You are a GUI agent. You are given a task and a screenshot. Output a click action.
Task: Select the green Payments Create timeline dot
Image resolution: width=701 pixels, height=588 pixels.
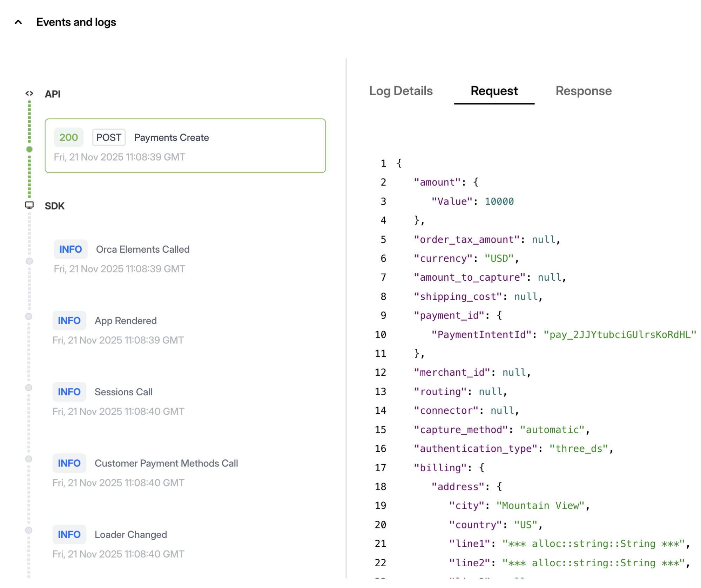pos(29,149)
